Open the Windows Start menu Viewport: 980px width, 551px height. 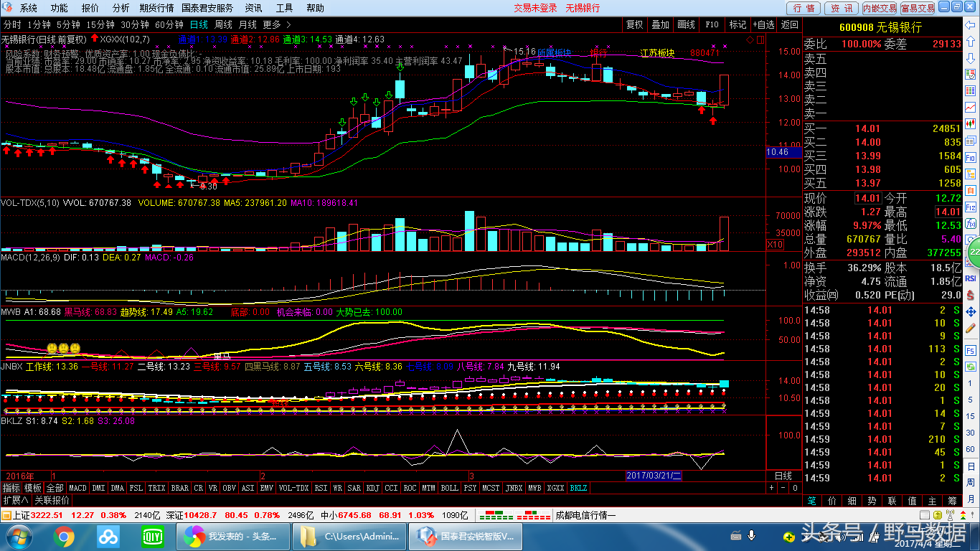18,536
